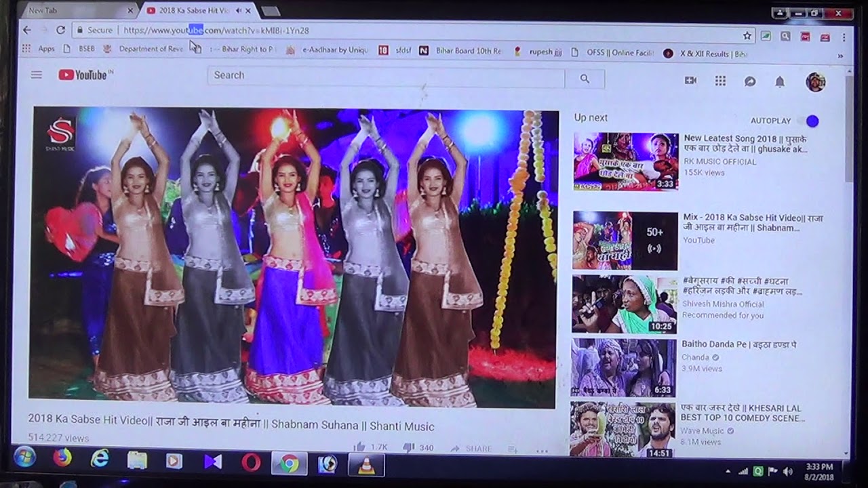Select the 2018 Ka Sabse Hit Video tab
The height and width of the screenshot is (488, 868).
pos(198,11)
